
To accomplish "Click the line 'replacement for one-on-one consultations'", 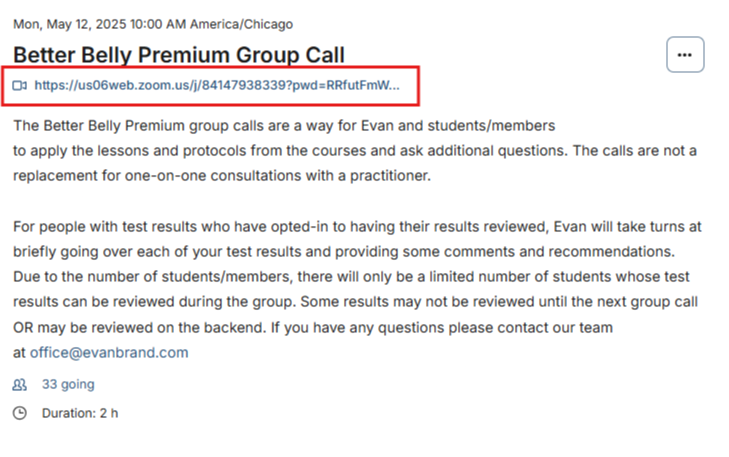I will pos(222,176).
